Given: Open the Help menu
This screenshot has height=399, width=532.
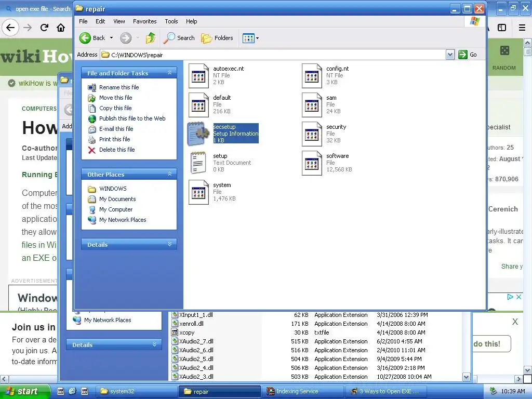Looking at the screenshot, I should point(191,21).
